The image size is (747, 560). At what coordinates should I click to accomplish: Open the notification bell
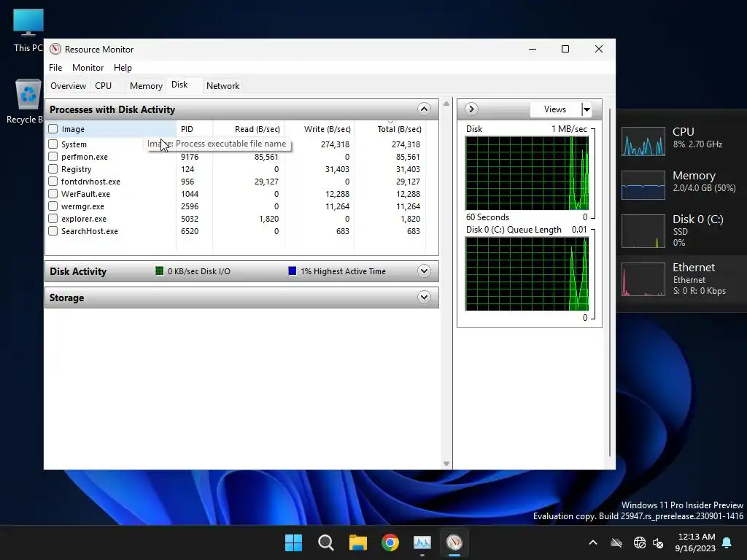727,542
